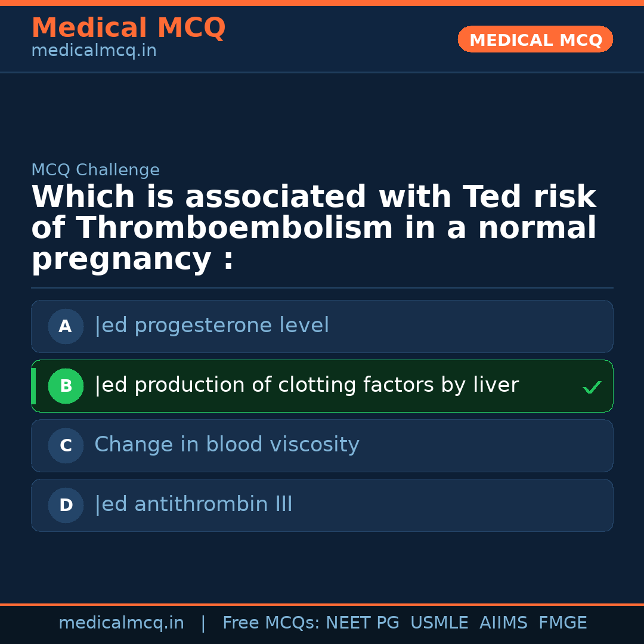Select the letter C circle badge
This screenshot has width=644, height=644.
tap(66, 445)
